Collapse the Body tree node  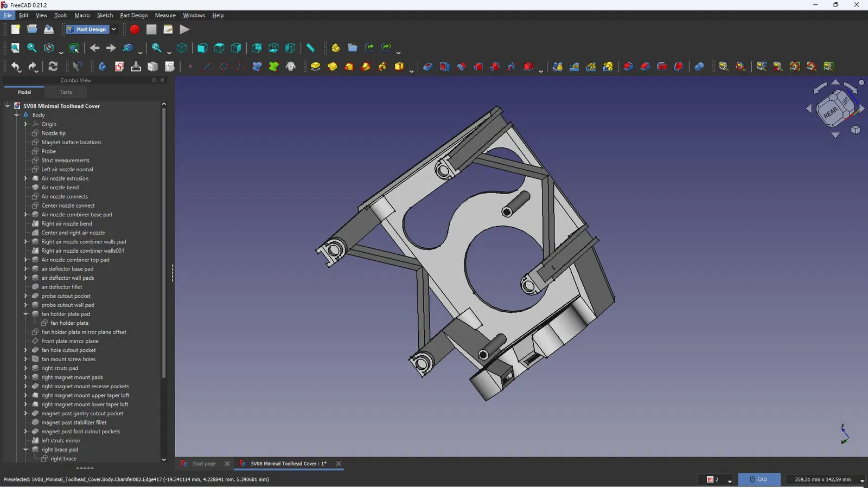point(17,115)
